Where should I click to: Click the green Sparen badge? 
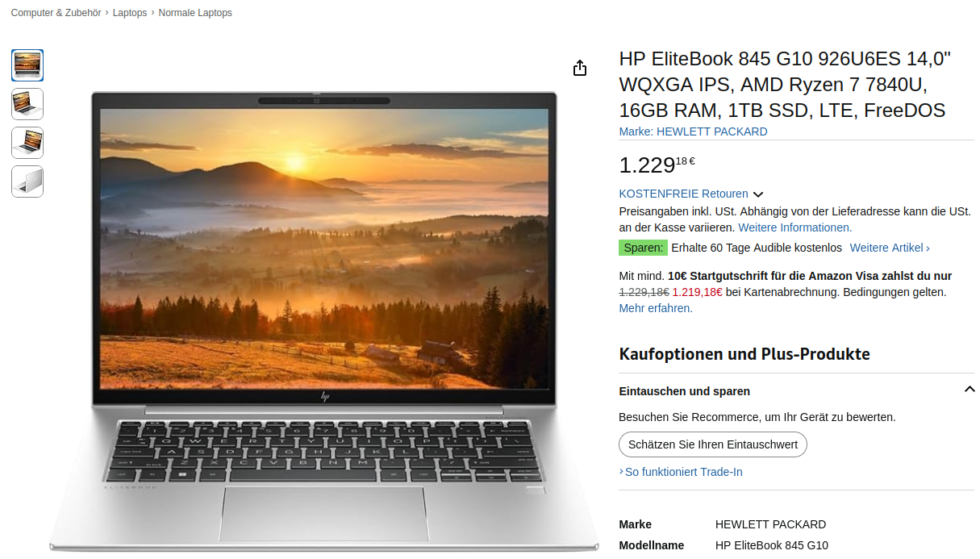(x=643, y=248)
